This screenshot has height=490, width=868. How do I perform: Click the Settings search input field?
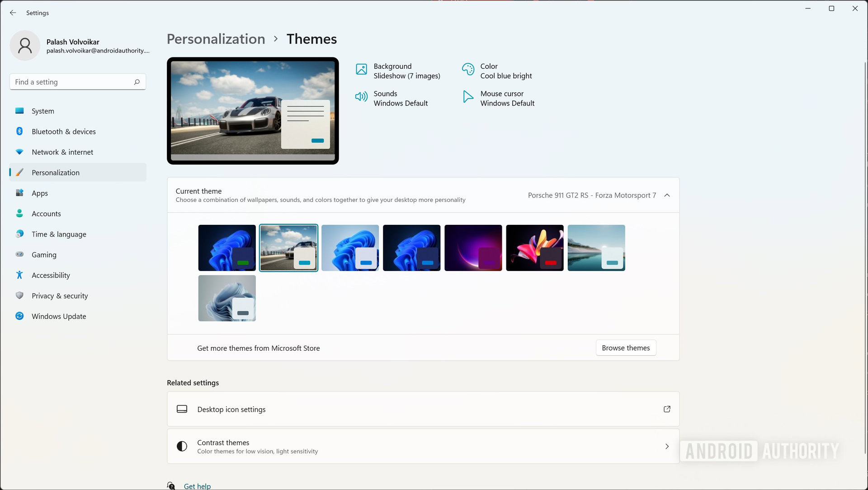[x=77, y=82]
